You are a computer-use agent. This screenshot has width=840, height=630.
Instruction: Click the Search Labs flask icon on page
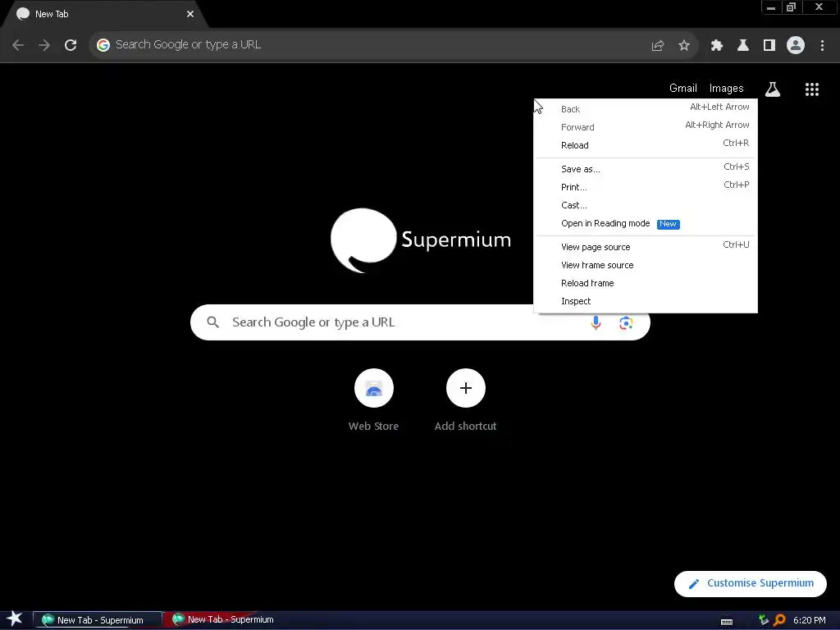(x=773, y=89)
